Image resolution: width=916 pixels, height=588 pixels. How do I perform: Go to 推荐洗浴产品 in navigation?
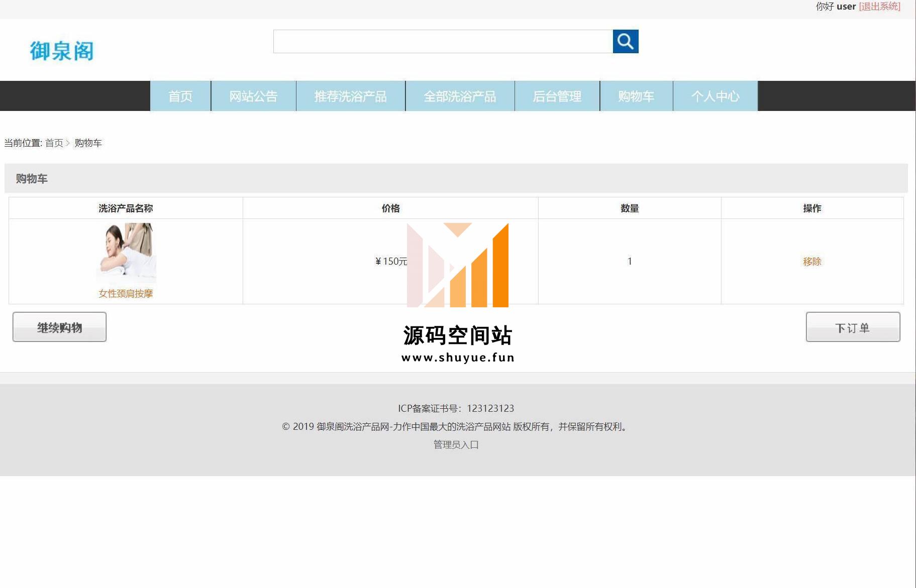(x=351, y=96)
